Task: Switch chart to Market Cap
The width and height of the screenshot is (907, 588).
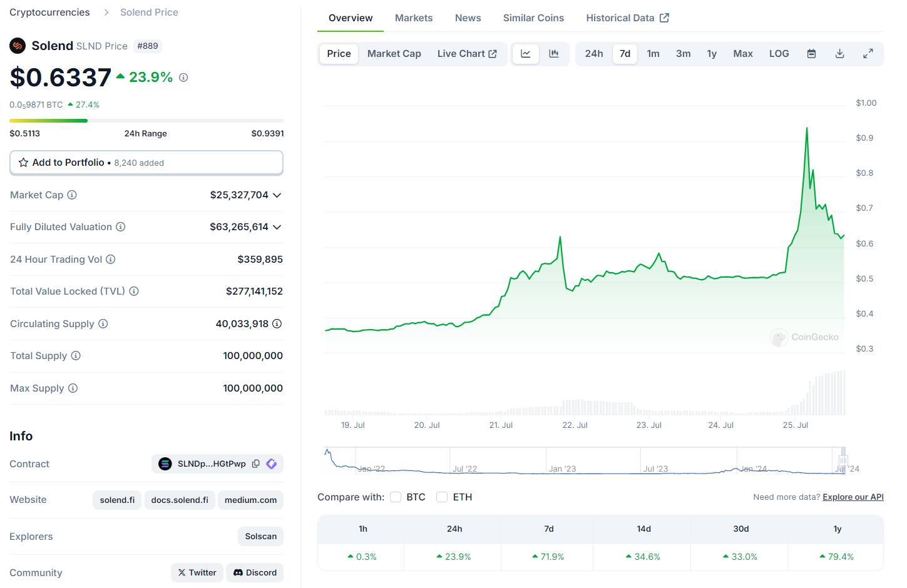Action: pos(394,54)
